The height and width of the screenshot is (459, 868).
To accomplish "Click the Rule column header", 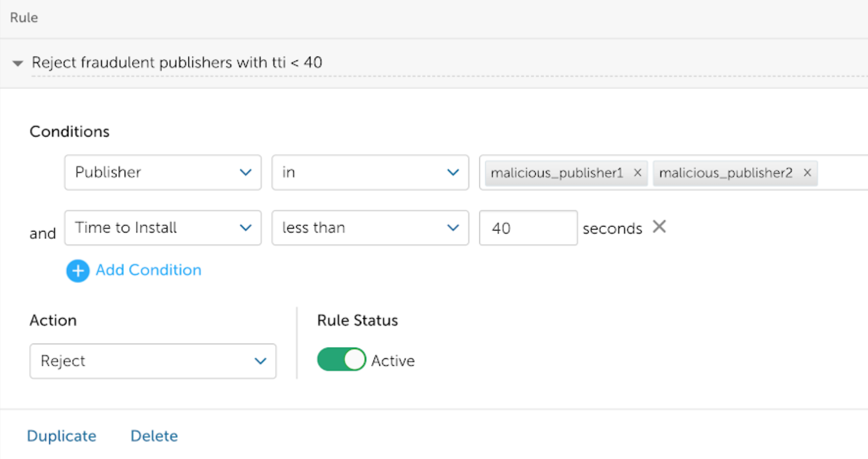I will coord(24,18).
